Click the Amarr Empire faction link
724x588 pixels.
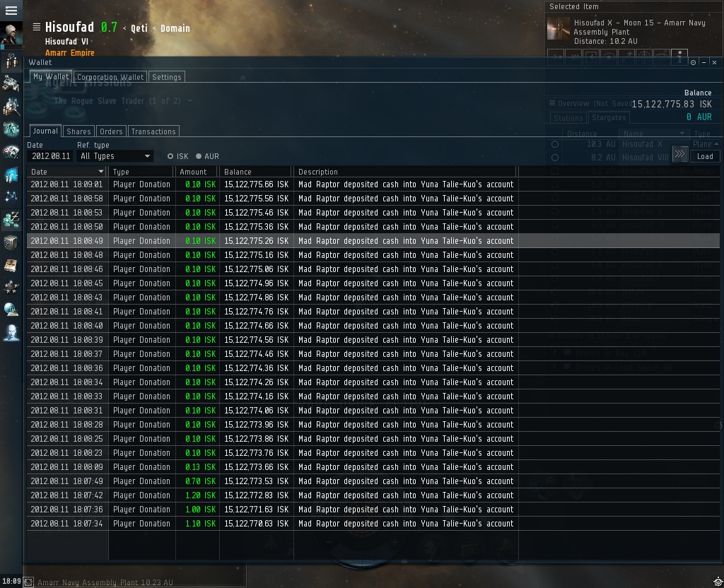pos(70,52)
